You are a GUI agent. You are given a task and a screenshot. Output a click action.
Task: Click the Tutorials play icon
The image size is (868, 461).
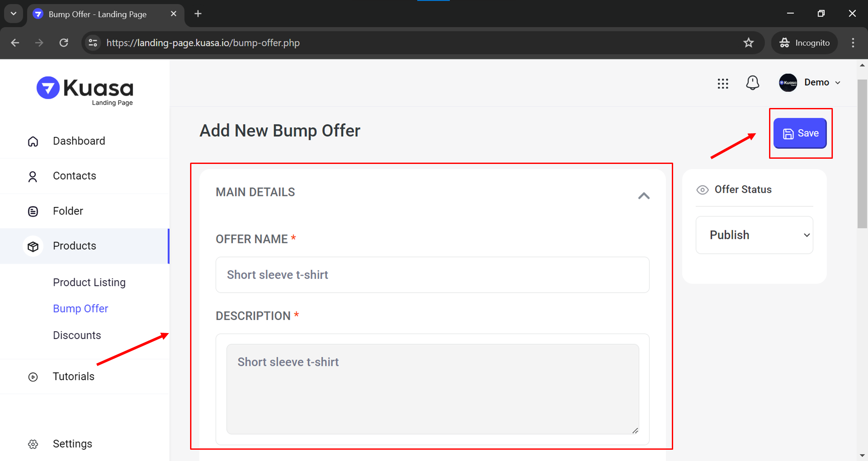pos(33,377)
